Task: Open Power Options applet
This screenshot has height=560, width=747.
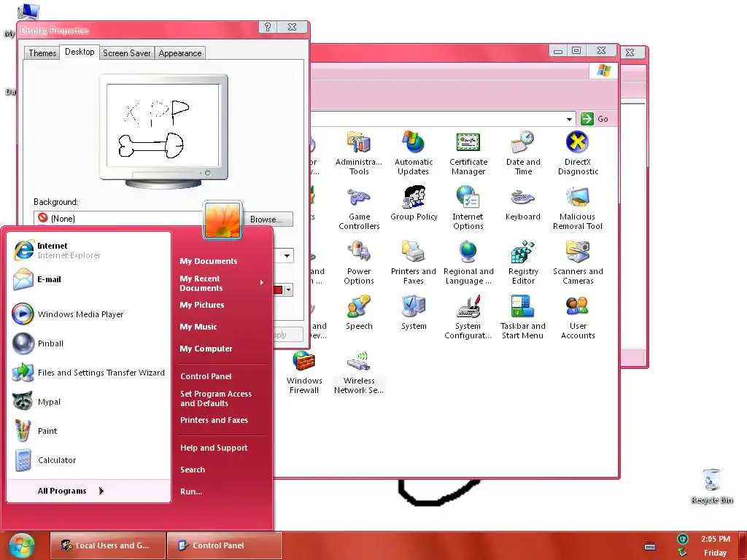Action: [x=359, y=262]
